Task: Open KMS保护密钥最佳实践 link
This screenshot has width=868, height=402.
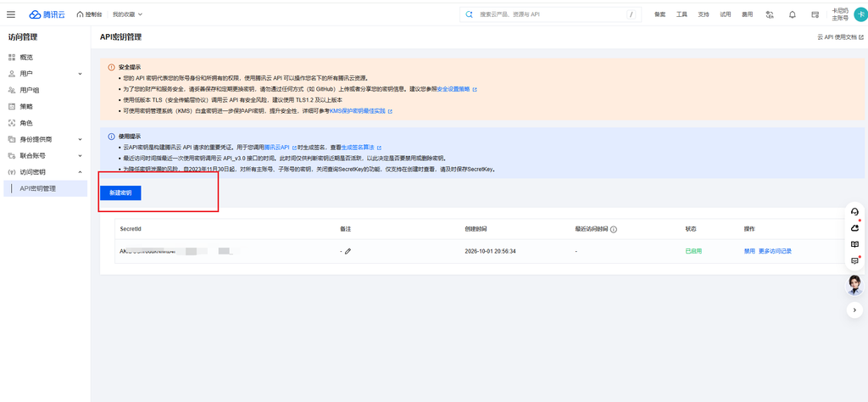Action: point(357,111)
